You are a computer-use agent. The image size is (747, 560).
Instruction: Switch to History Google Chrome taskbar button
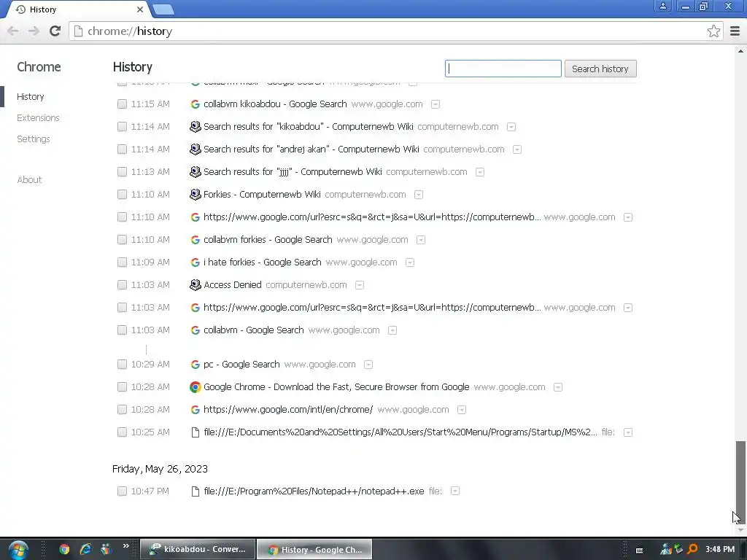pyautogui.click(x=314, y=550)
